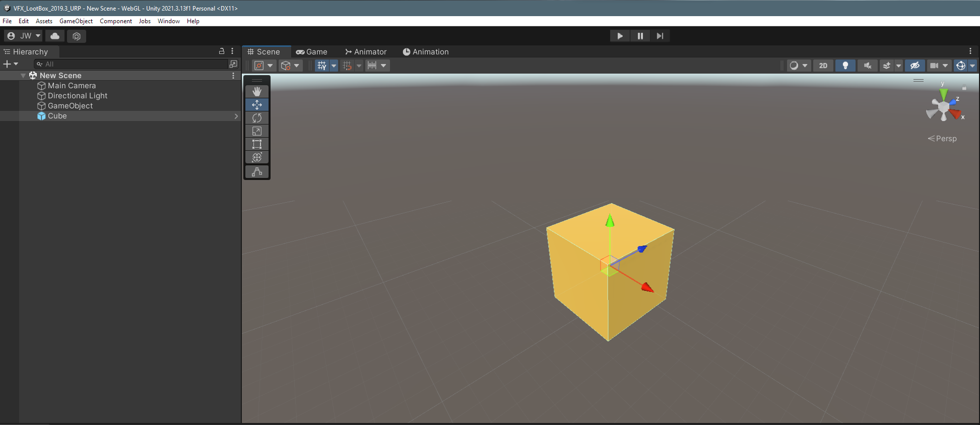The height and width of the screenshot is (425, 980).
Task: Click the Hierarchy search field
Action: coord(131,64)
